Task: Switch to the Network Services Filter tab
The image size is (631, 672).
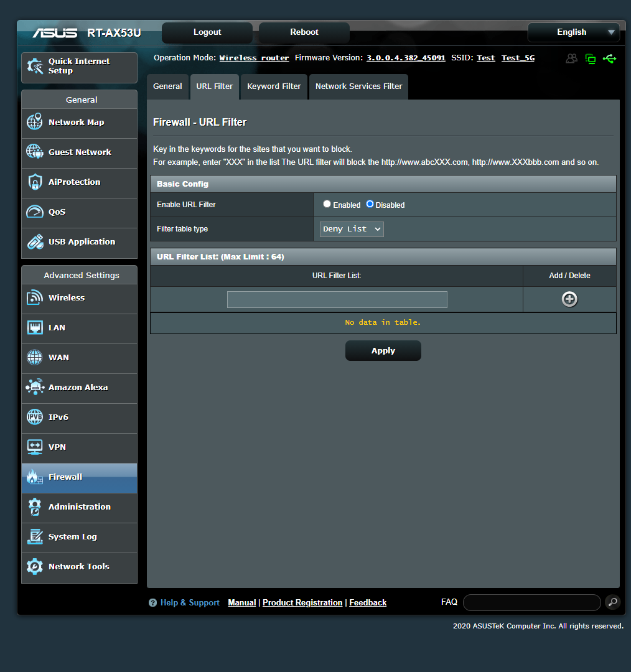Action: pos(359,86)
